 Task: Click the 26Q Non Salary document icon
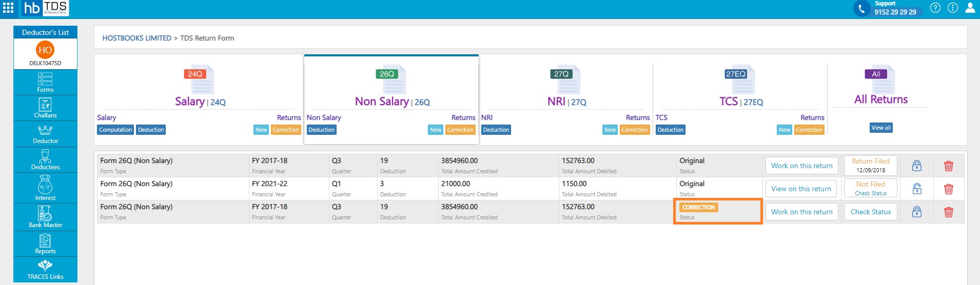pos(391,79)
